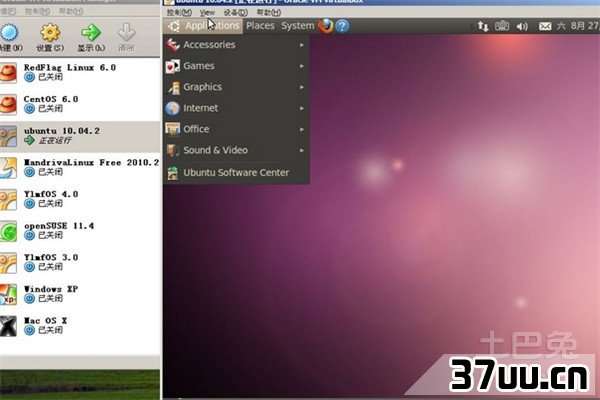
Task: Click the Sound & Video category icon
Action: (x=173, y=150)
